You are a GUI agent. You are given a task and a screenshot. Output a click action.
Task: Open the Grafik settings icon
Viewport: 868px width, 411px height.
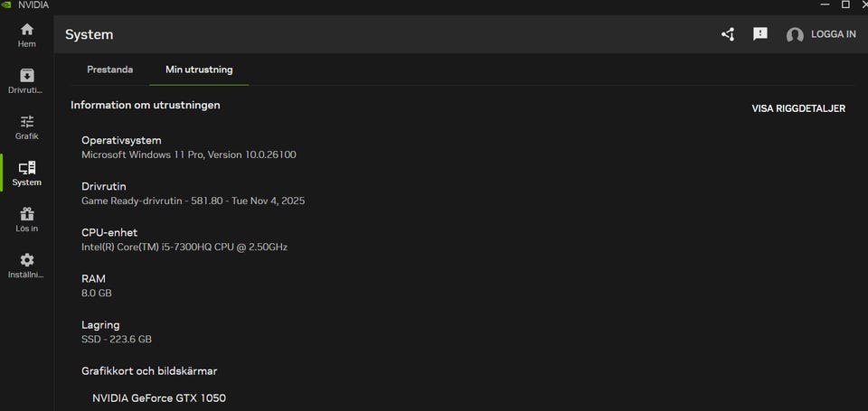[26, 122]
